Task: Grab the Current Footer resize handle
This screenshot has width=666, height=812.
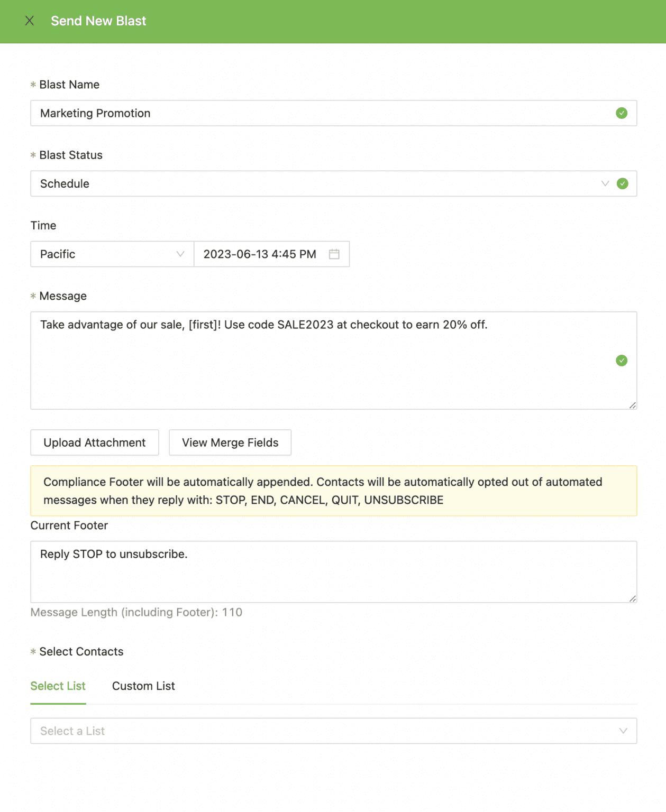Action: (x=633, y=598)
